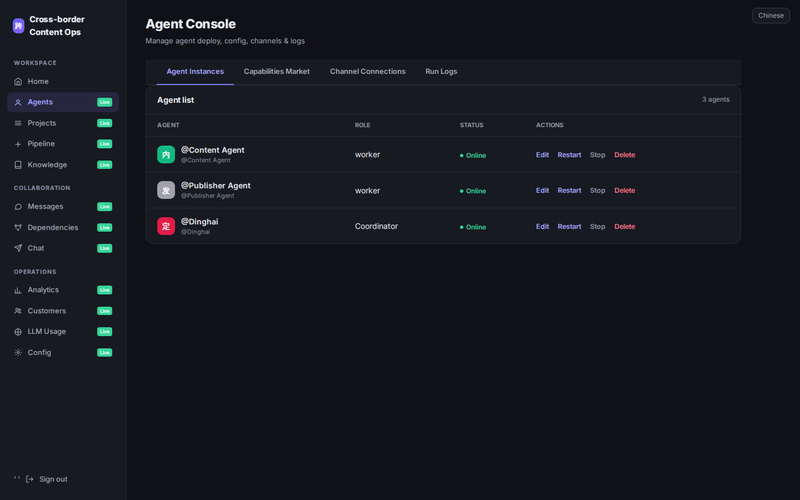Click Live badge next to Agents
This screenshot has width=800, height=500.
coord(105,103)
